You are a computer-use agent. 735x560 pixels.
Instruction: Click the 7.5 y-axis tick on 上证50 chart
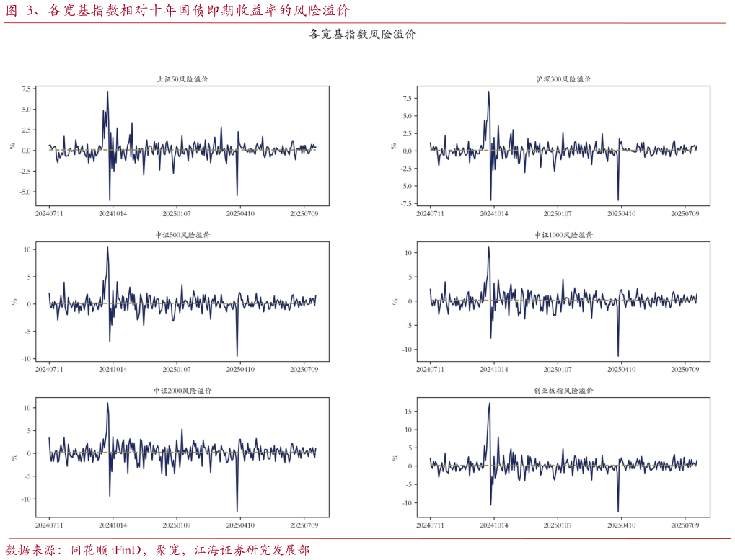pyautogui.click(x=26, y=89)
